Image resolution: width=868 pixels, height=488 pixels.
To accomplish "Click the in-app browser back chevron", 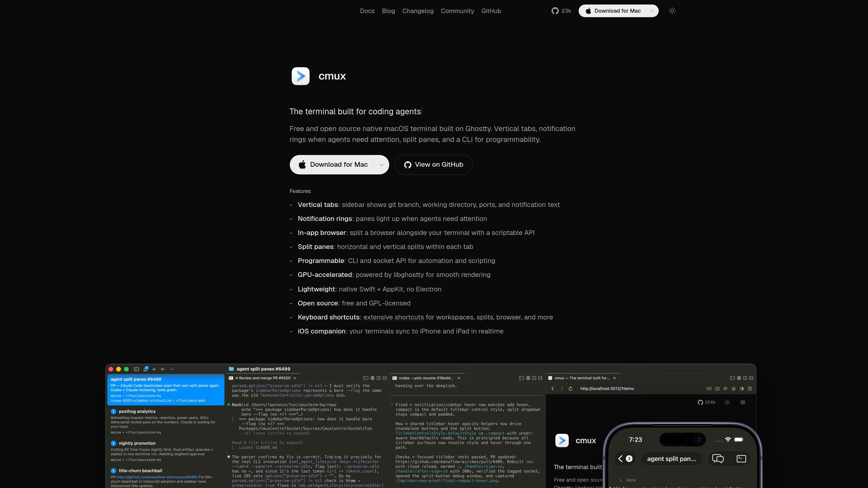I will click(553, 389).
